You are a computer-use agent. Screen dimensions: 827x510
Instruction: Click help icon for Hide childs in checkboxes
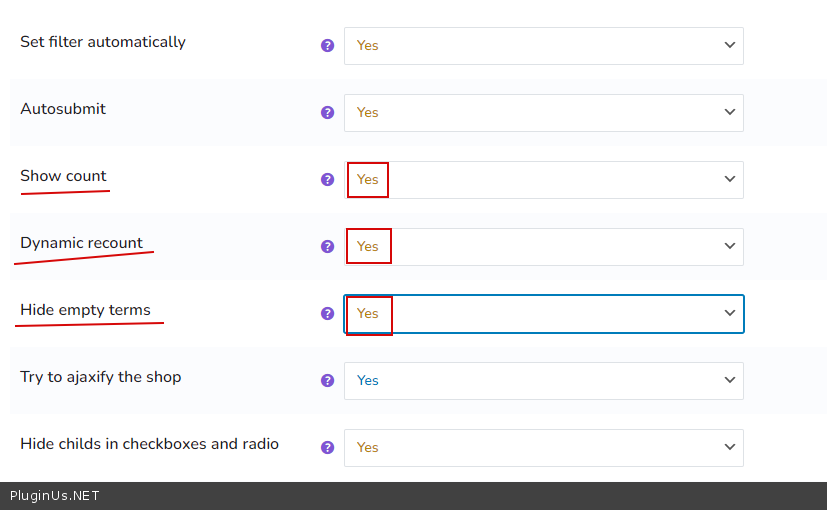(327, 447)
